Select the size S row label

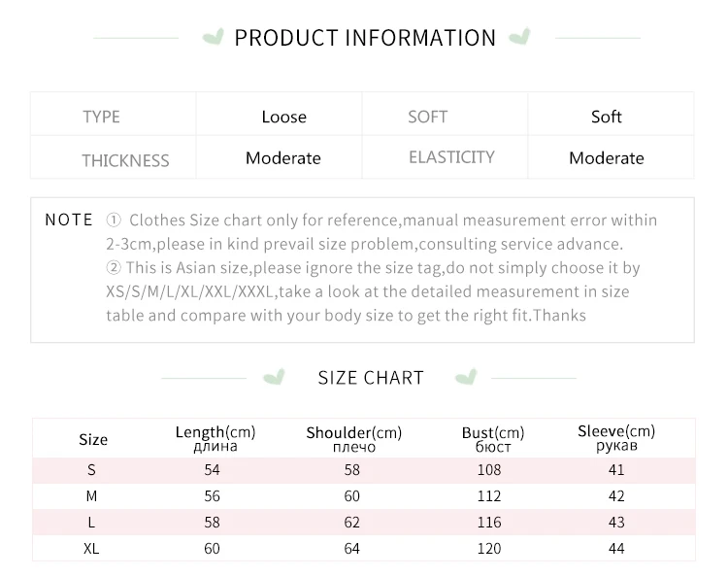(92, 470)
